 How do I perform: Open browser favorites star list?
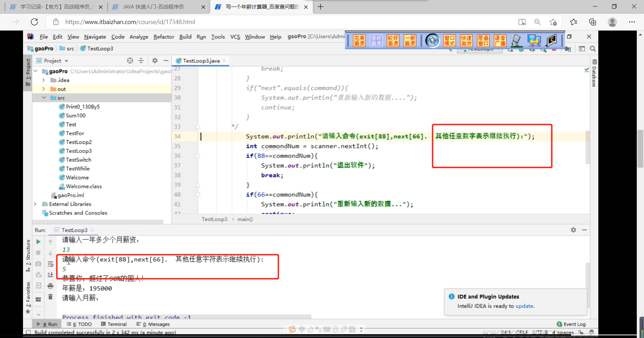point(573,22)
